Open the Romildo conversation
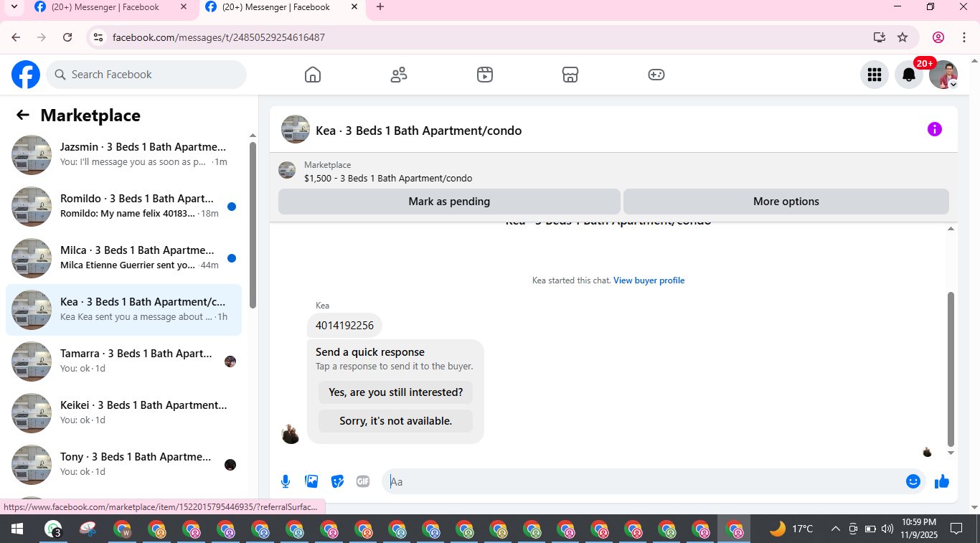The image size is (980, 543). pyautogui.click(x=123, y=207)
